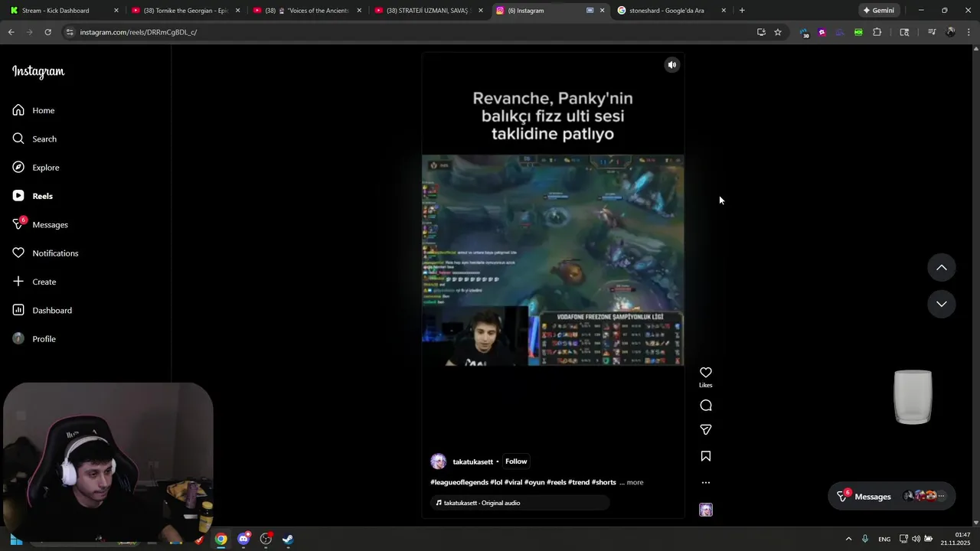Close the Instagram browser tab
The image size is (980, 551).
click(x=602, y=11)
